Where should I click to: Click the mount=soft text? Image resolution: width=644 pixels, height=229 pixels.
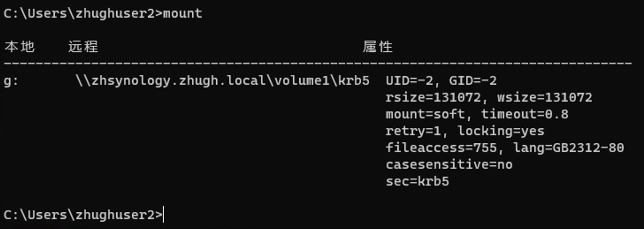pos(425,114)
